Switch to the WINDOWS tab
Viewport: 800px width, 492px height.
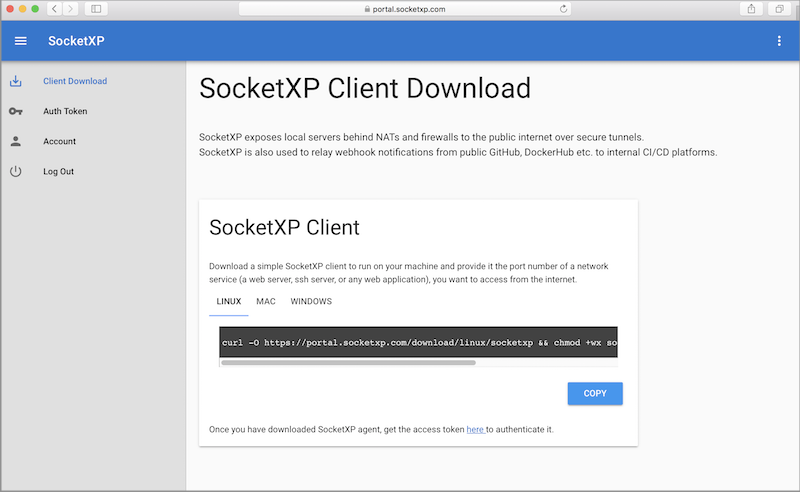click(x=311, y=302)
